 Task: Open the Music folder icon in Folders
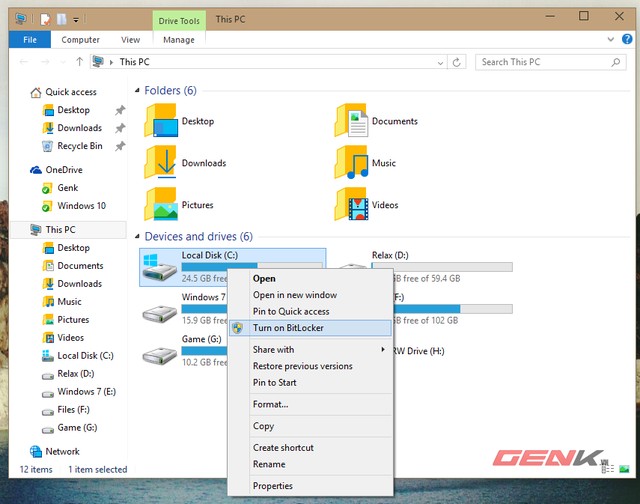[x=351, y=162]
